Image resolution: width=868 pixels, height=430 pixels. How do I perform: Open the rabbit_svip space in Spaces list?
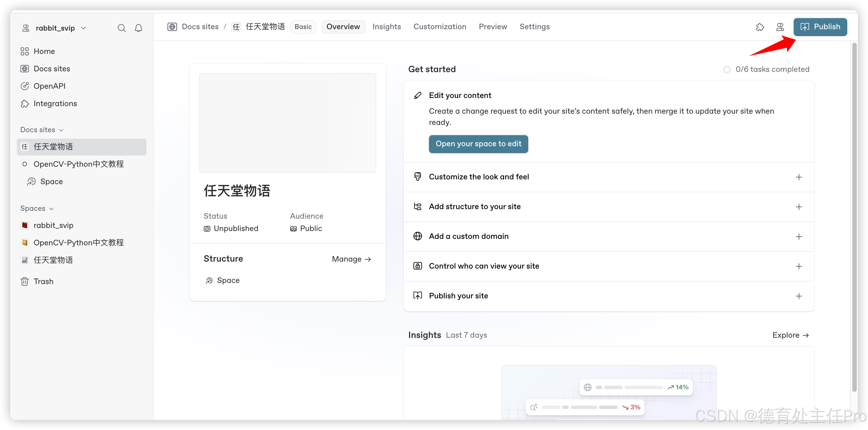click(53, 225)
